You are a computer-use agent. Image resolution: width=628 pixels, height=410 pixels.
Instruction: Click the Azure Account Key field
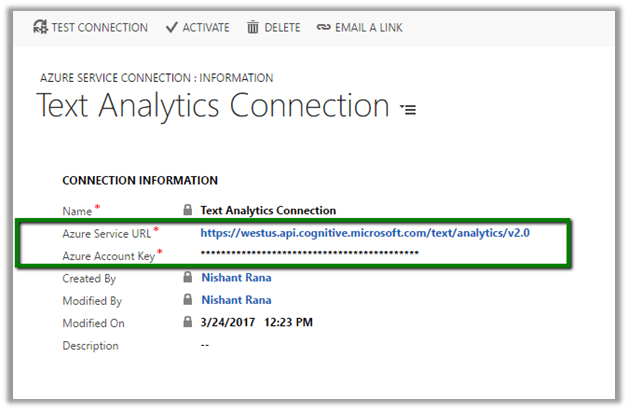pos(309,256)
